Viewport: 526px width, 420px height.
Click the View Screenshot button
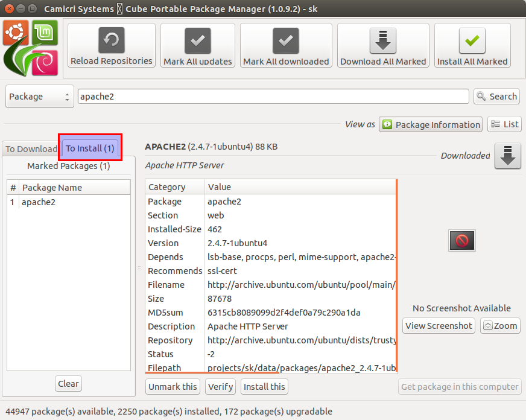coord(439,326)
